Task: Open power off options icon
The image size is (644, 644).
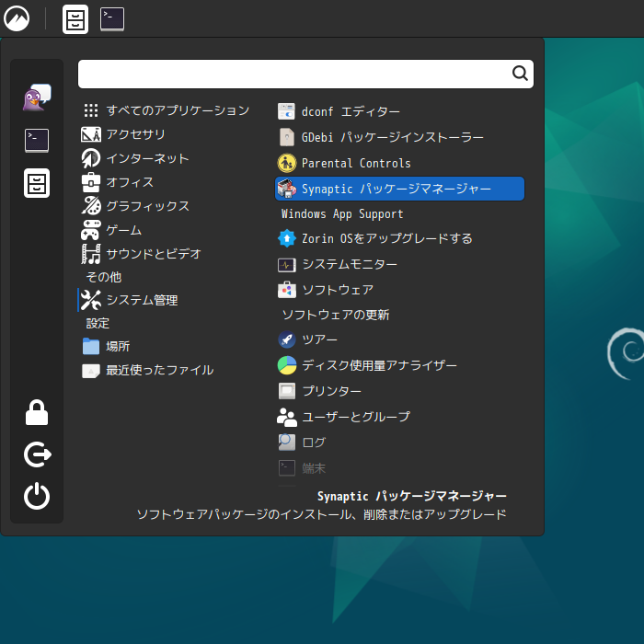Action: point(37,496)
